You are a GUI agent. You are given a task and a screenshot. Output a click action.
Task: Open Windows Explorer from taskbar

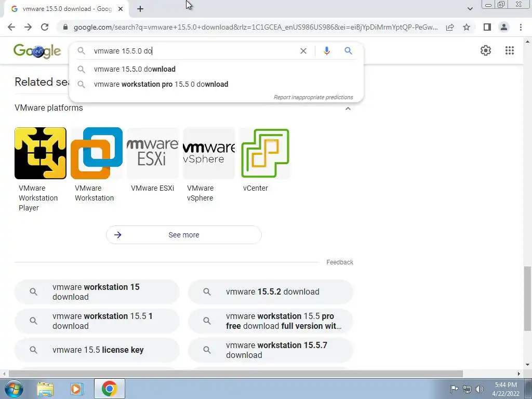(46, 389)
